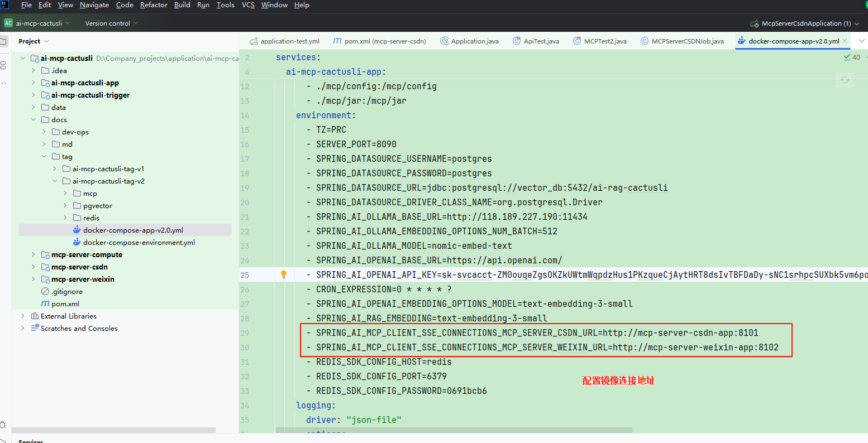Viewport: 868px width, 443px height.
Task: Click the 'environment:' key on line 14
Action: 326,115
